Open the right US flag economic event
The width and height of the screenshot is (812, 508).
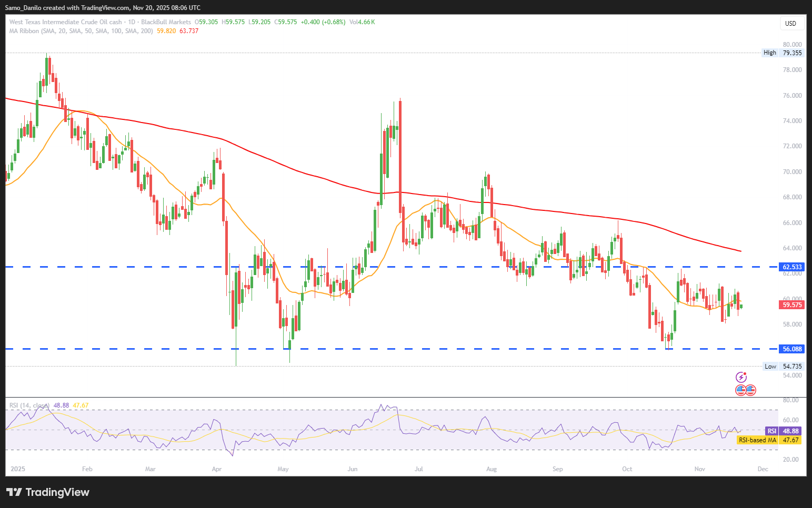[751, 390]
